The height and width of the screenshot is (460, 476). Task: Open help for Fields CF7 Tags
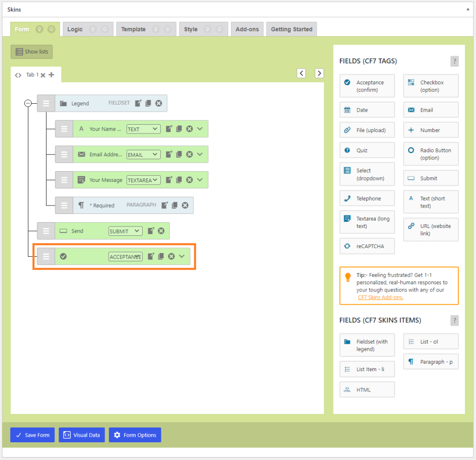pos(454,61)
